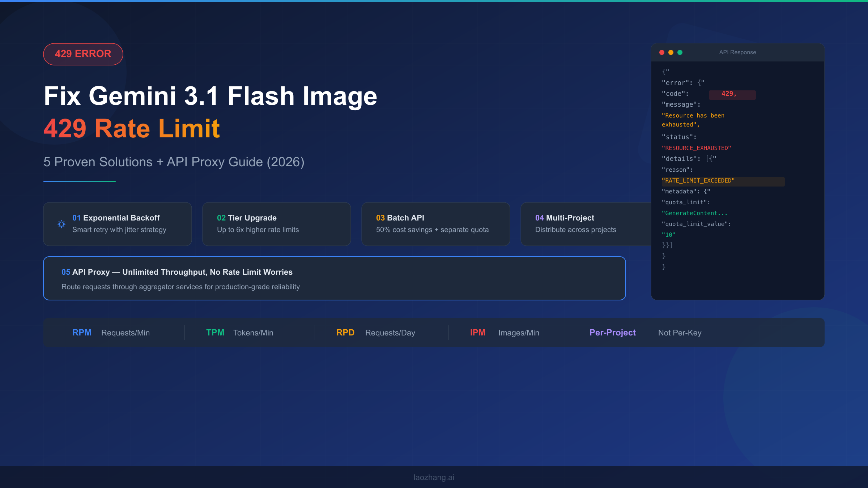Toggle the Not Per-Key indicator
The height and width of the screenshot is (488, 868).
(680, 333)
